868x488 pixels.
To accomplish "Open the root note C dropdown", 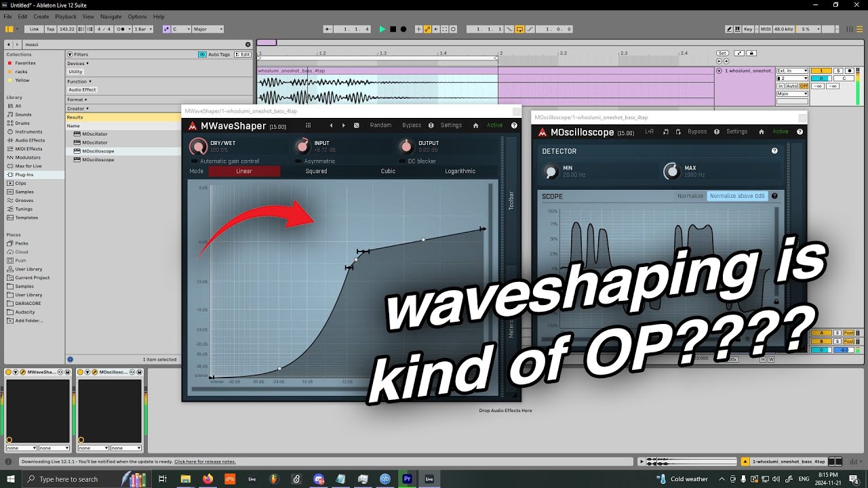I will 181,29.
